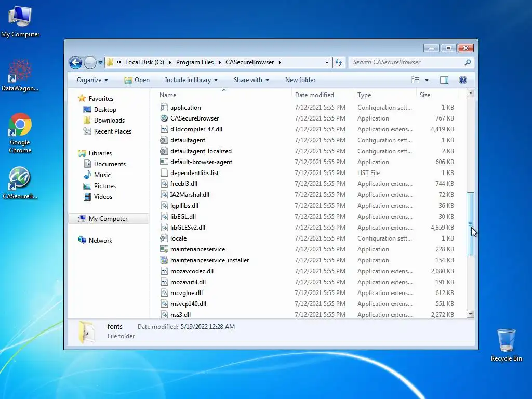
Task: Click the Open toolbar button
Action: (x=137, y=80)
